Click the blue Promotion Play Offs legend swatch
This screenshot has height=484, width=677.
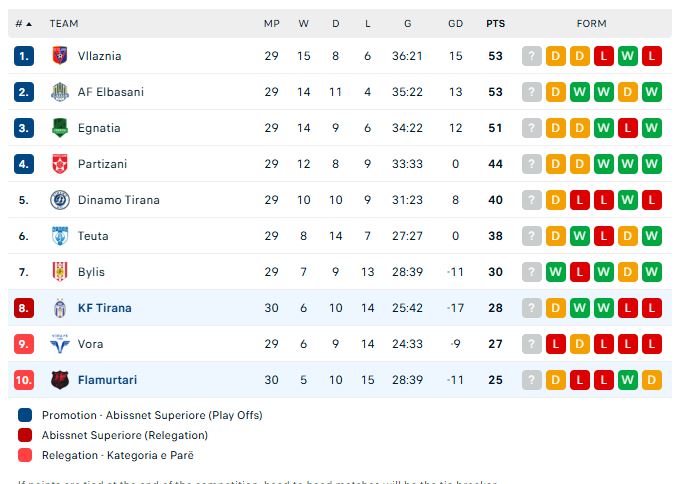tap(25, 415)
